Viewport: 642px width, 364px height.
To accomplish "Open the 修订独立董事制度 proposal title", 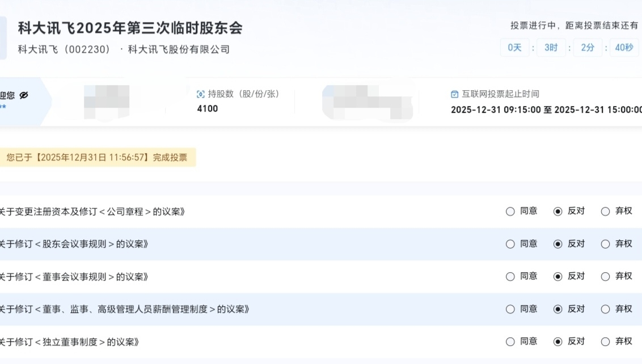I will (x=70, y=342).
